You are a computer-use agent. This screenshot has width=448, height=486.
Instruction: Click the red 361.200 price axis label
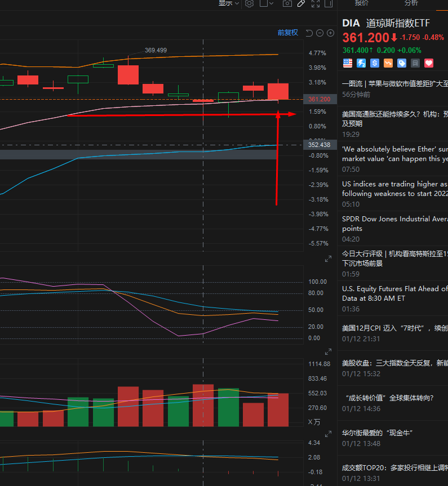[320, 99]
